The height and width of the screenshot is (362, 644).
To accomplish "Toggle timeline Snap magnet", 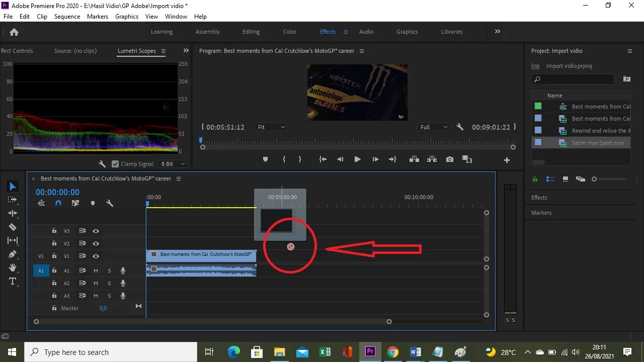I will (58, 204).
